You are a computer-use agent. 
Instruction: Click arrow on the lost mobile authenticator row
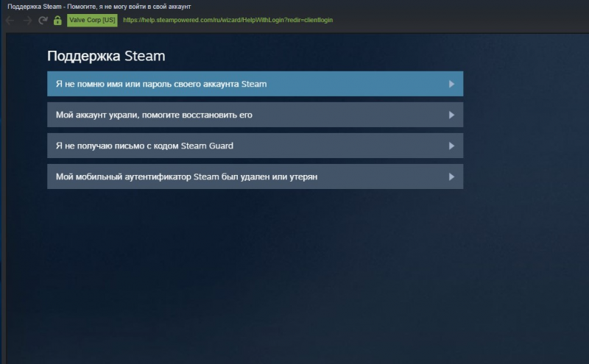[451, 176]
